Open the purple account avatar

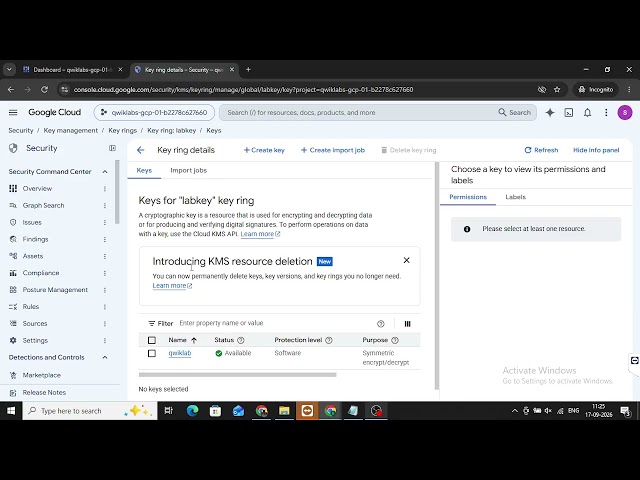pyautogui.click(x=624, y=112)
